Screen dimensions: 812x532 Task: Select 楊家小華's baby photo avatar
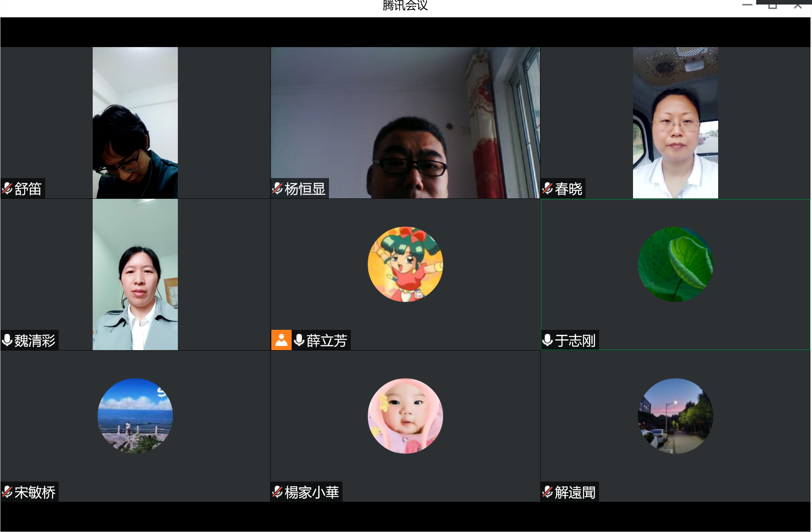405,416
